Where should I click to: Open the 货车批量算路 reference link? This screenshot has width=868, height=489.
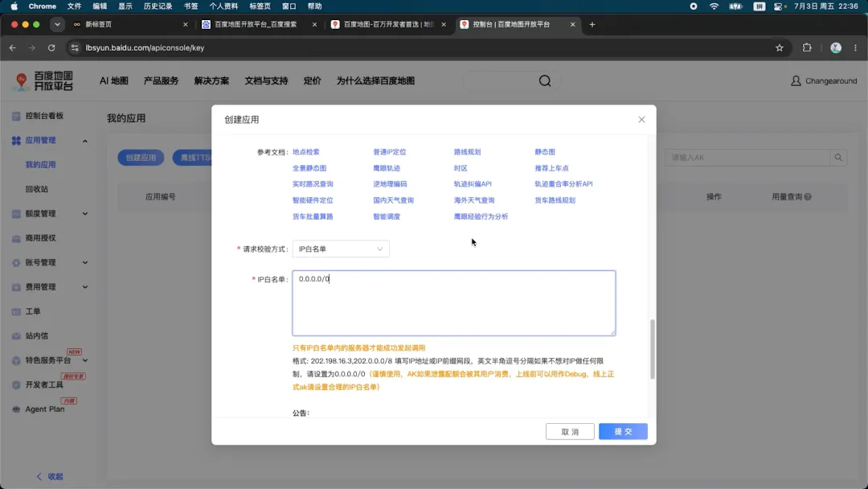313,216
